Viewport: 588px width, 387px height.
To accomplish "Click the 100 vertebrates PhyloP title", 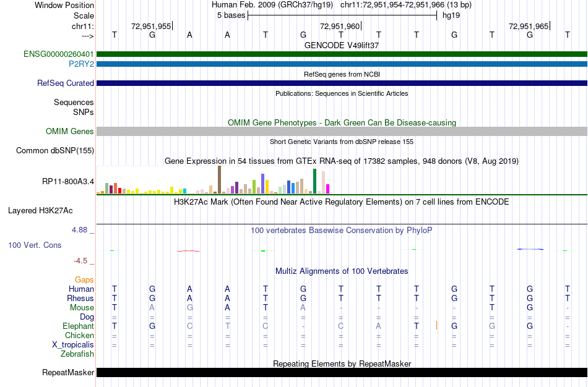I will 342,230.
